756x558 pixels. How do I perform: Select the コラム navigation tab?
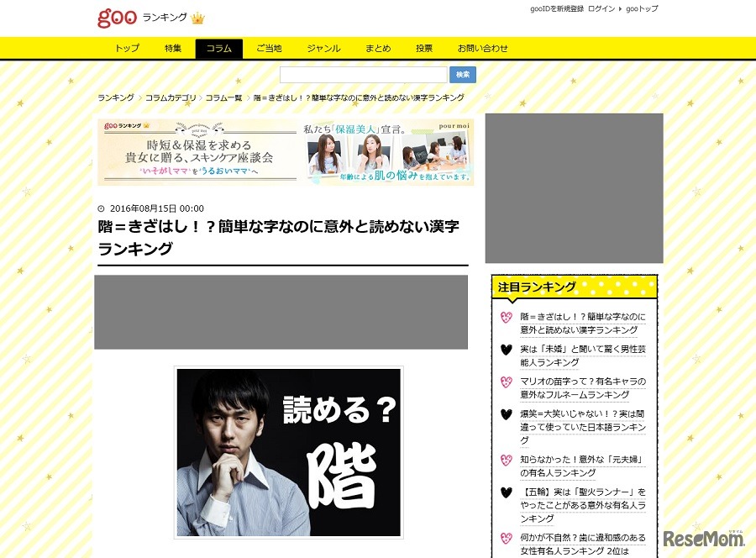(219, 49)
